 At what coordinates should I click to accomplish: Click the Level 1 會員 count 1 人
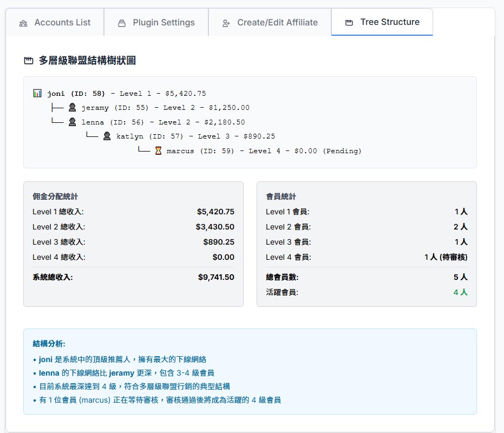[x=461, y=212]
